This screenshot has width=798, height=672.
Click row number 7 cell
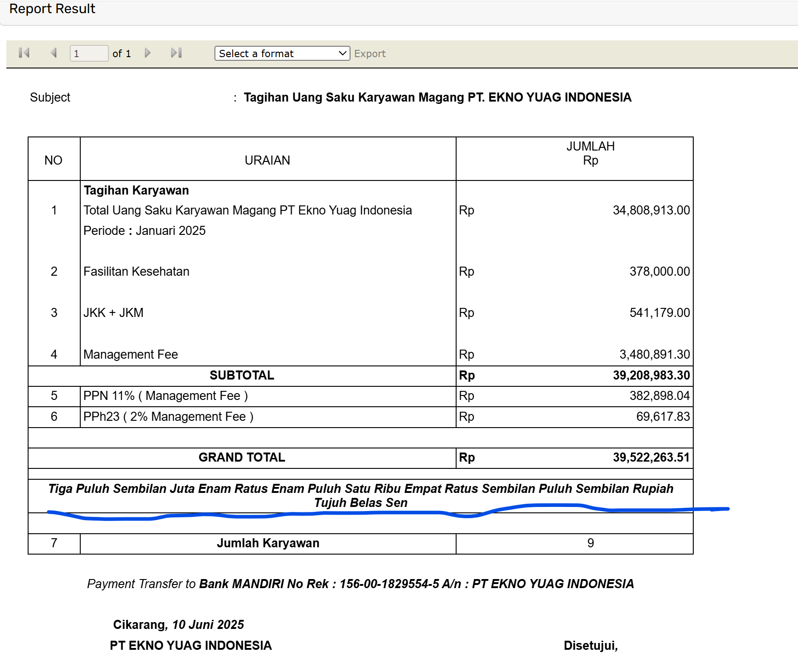coord(54,543)
